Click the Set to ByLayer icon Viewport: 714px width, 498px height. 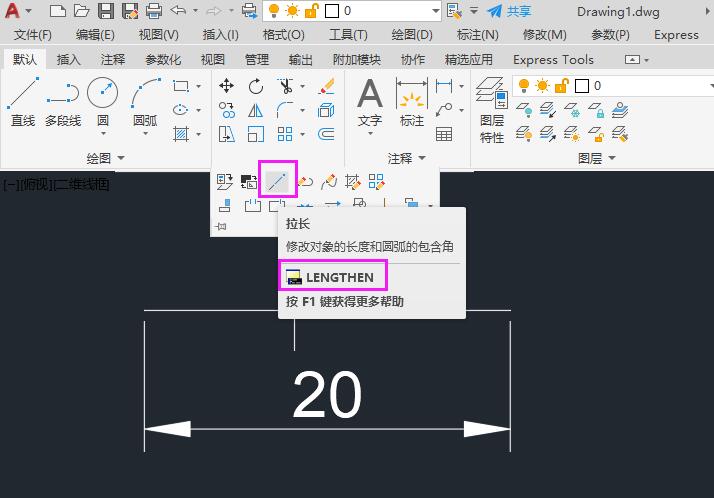click(224, 182)
